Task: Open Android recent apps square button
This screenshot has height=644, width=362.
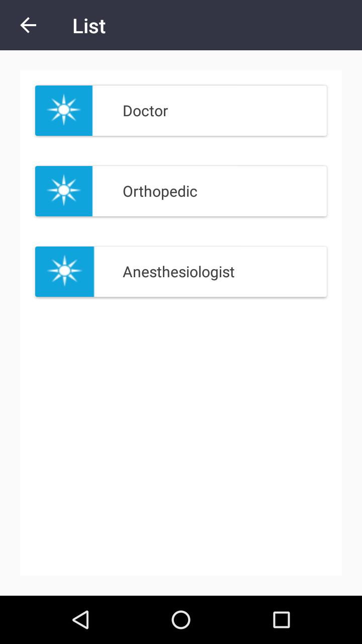Action: click(282, 620)
